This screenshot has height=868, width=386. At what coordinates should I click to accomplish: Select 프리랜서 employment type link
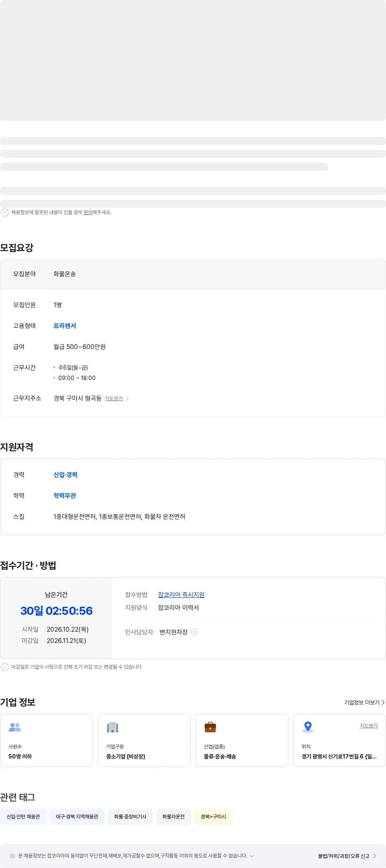pyautogui.click(x=65, y=326)
